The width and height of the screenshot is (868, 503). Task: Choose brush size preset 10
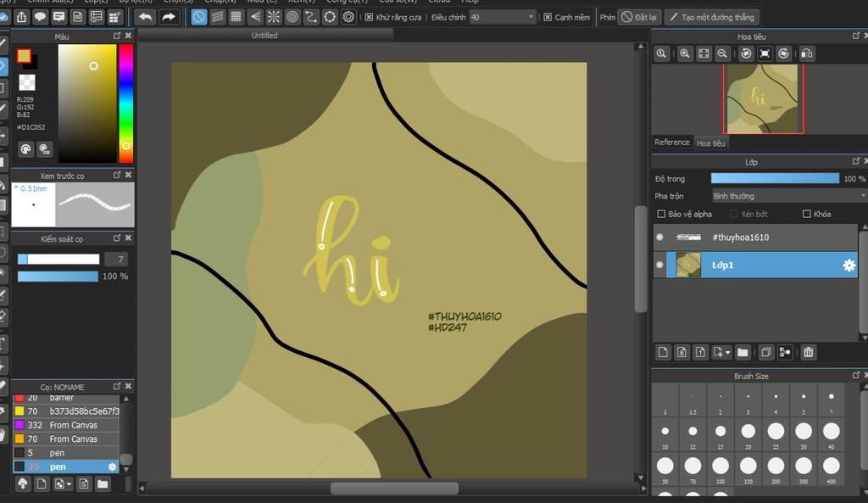coord(665,435)
